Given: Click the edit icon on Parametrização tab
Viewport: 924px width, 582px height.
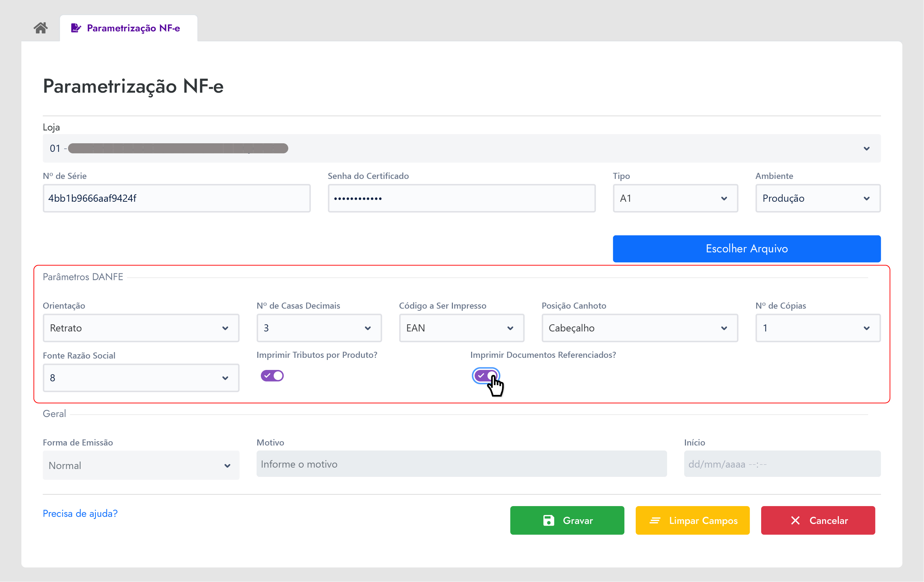Looking at the screenshot, I should (x=76, y=28).
